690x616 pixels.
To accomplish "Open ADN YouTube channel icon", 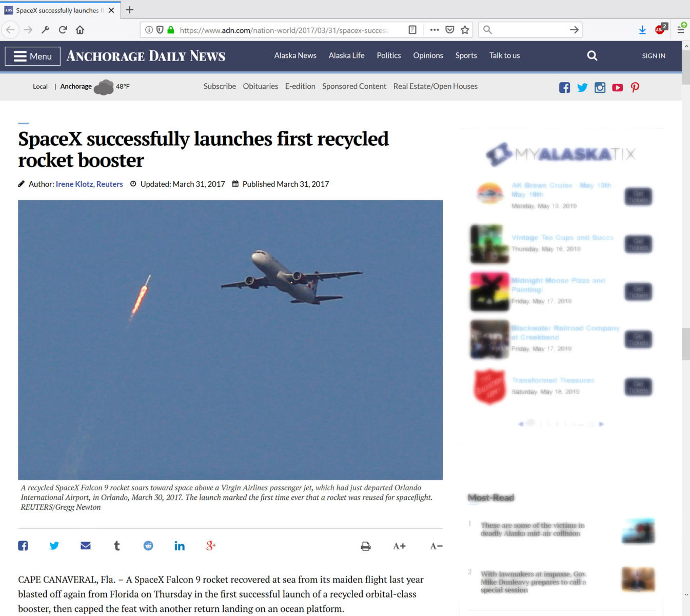I will coord(618,88).
